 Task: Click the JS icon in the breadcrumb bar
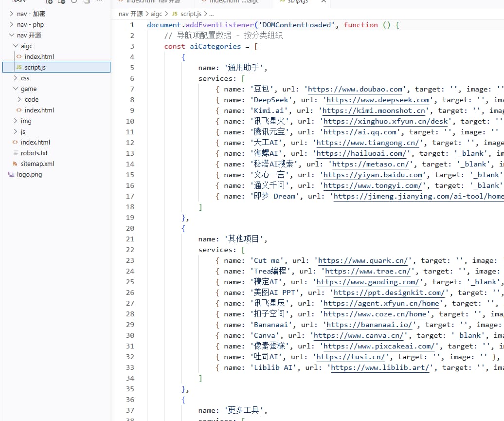point(175,14)
